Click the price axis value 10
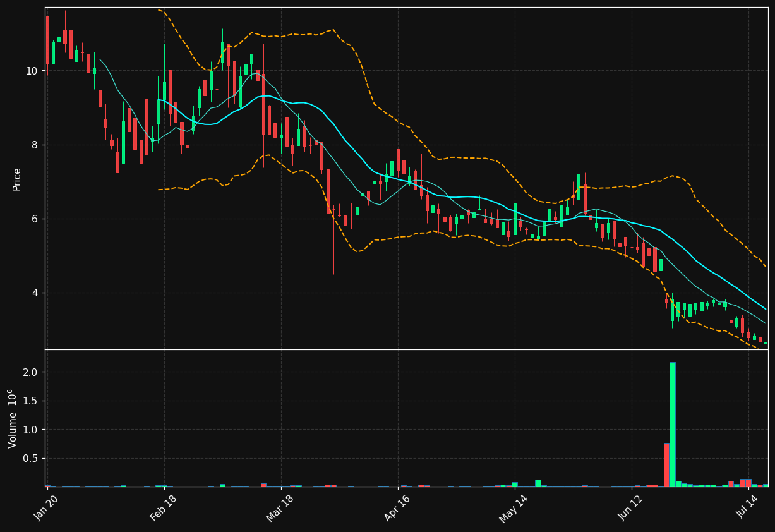775x532 pixels. click(32, 71)
